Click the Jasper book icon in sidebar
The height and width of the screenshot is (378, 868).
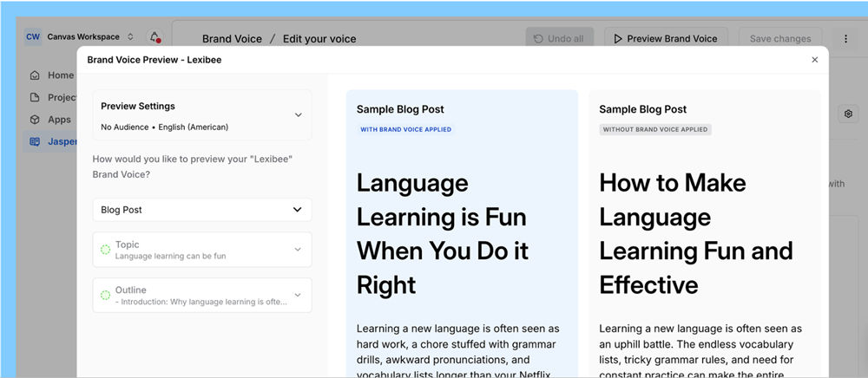[35, 141]
